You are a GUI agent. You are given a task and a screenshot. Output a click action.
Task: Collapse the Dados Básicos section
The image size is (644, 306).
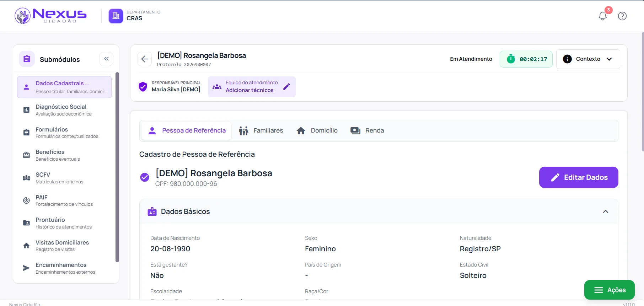[x=606, y=211]
